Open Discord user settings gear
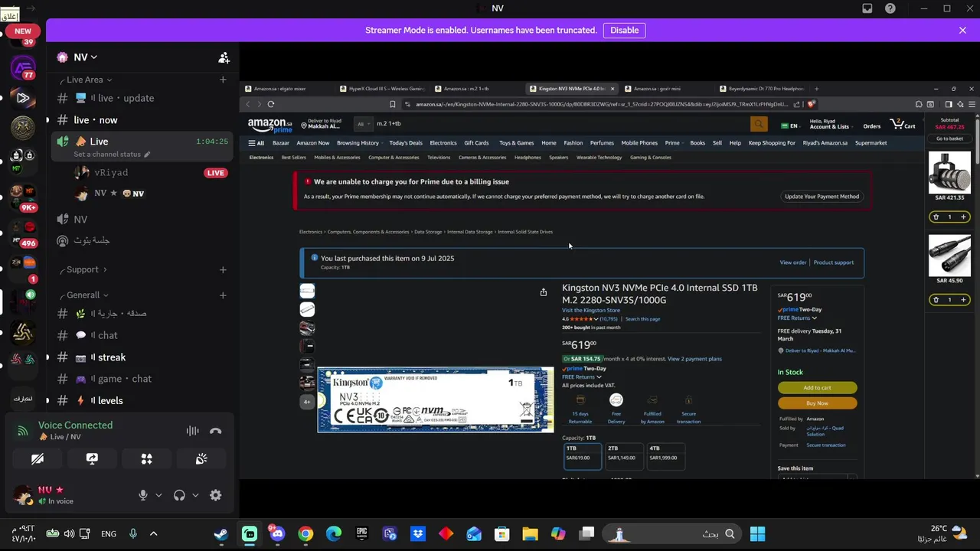Viewport: 980px width, 551px height. [x=216, y=495]
